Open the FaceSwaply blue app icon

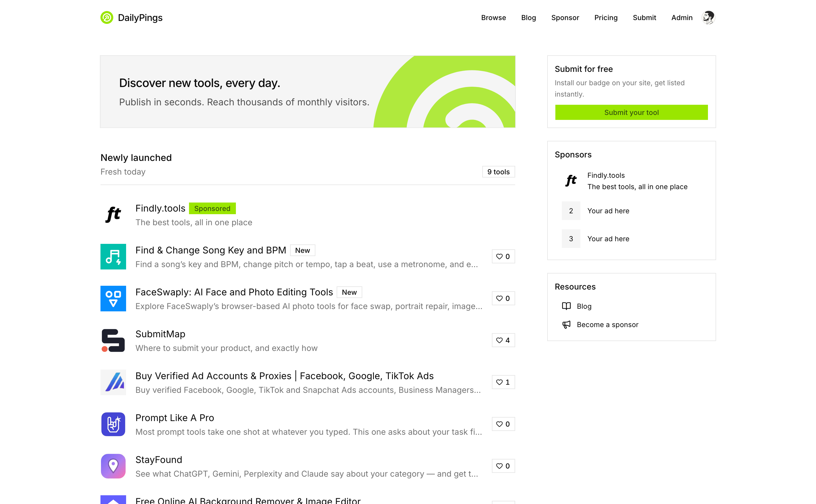(x=113, y=299)
